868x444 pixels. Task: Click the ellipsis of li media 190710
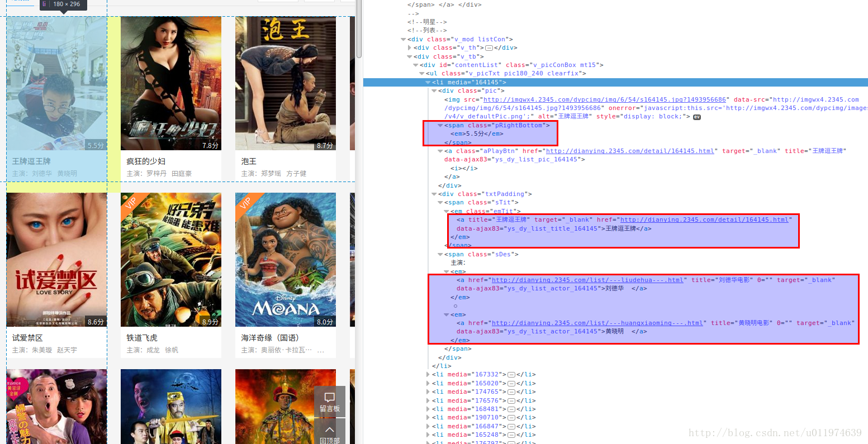pyautogui.click(x=511, y=418)
